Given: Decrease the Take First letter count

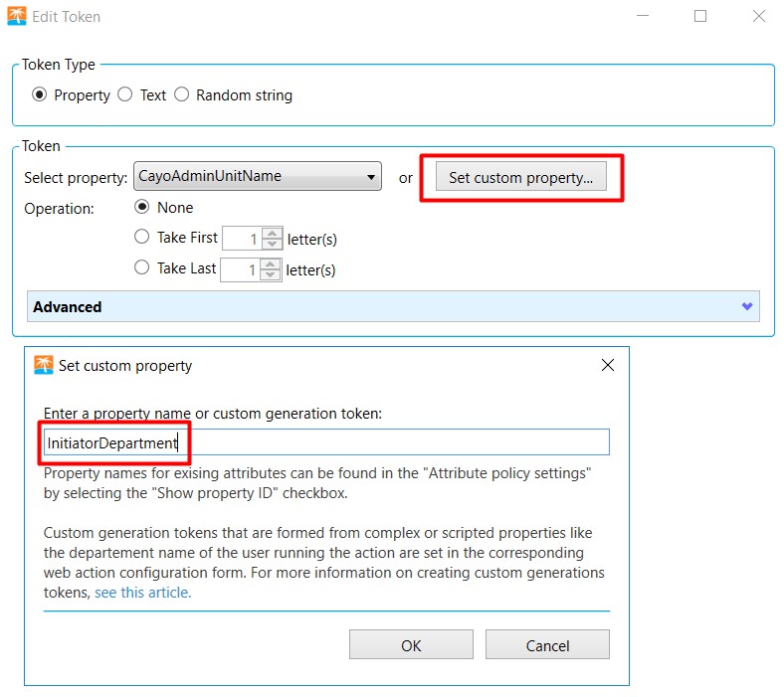Looking at the screenshot, I should [x=272, y=244].
